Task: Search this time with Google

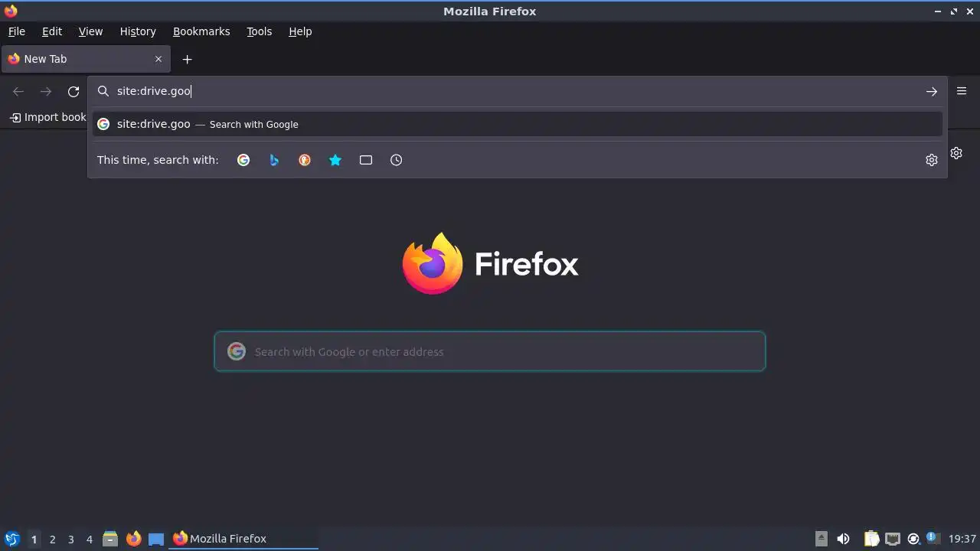Action: tap(243, 160)
